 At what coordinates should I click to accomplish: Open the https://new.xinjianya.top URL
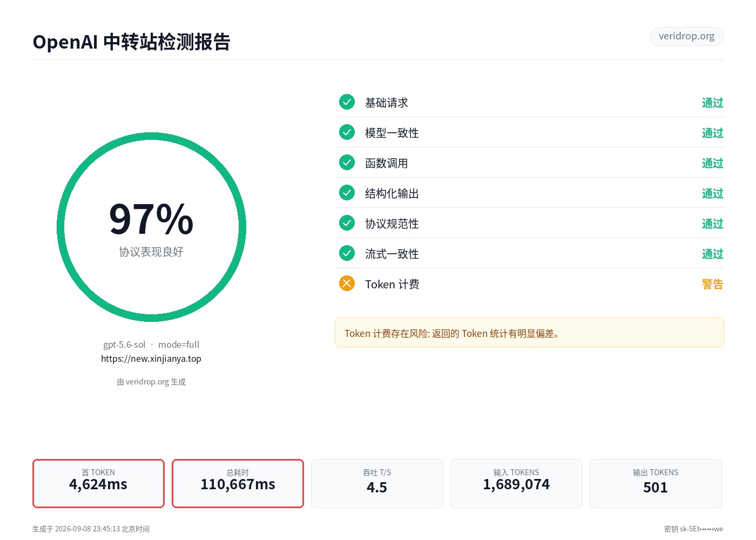[x=151, y=359]
